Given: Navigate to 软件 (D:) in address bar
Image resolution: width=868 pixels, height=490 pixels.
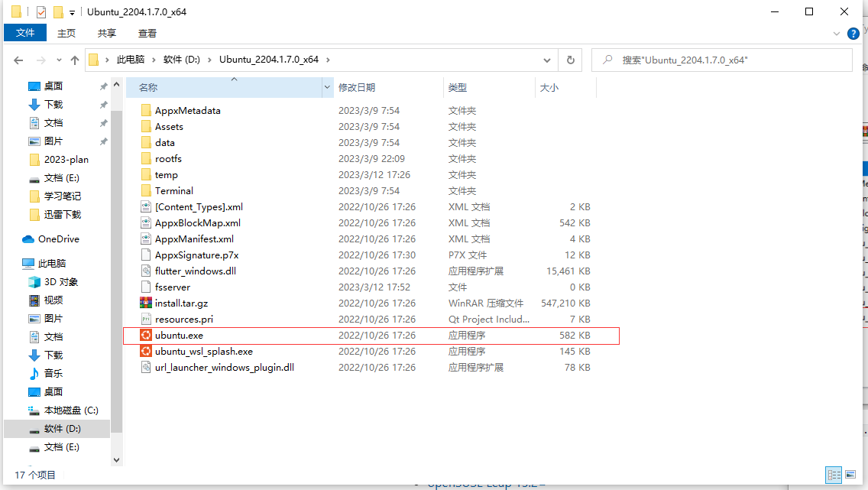Looking at the screenshot, I should (182, 59).
